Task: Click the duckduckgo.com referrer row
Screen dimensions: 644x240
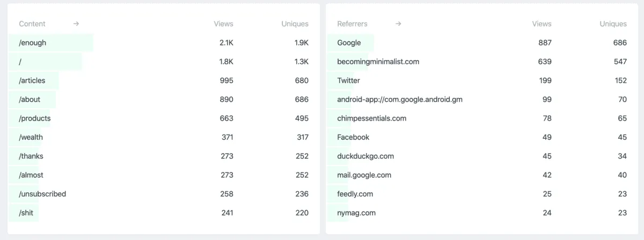Action: click(x=365, y=156)
